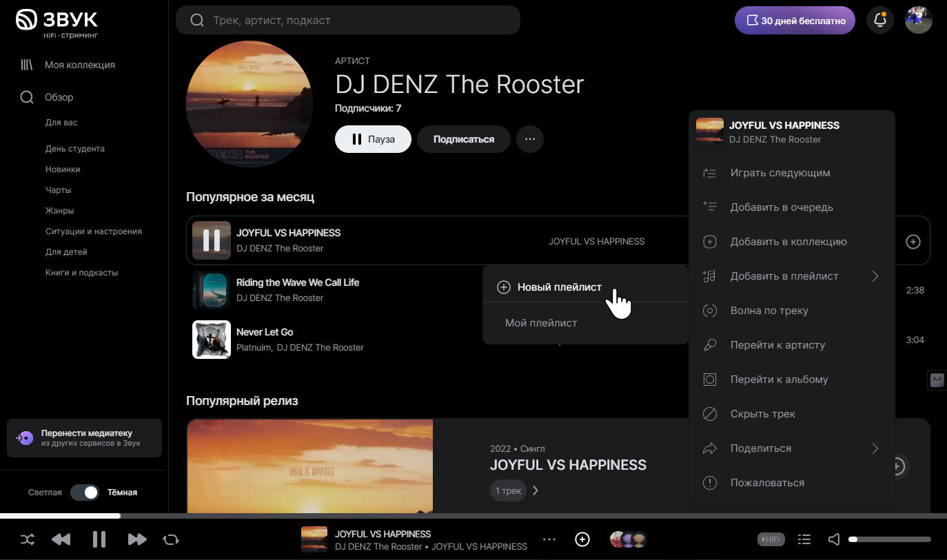The width and height of the screenshot is (947, 560).
Task: Open the JOYFUL VS HAPPINESS release cover
Action: 310,466
